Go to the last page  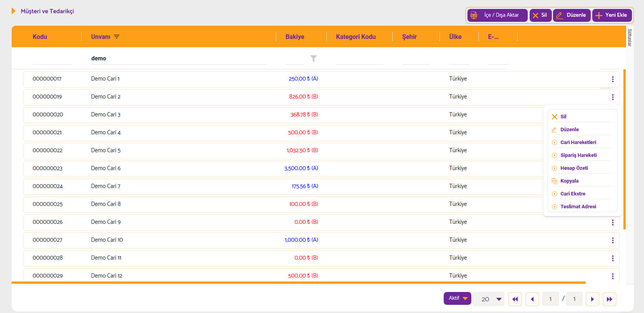(x=609, y=299)
